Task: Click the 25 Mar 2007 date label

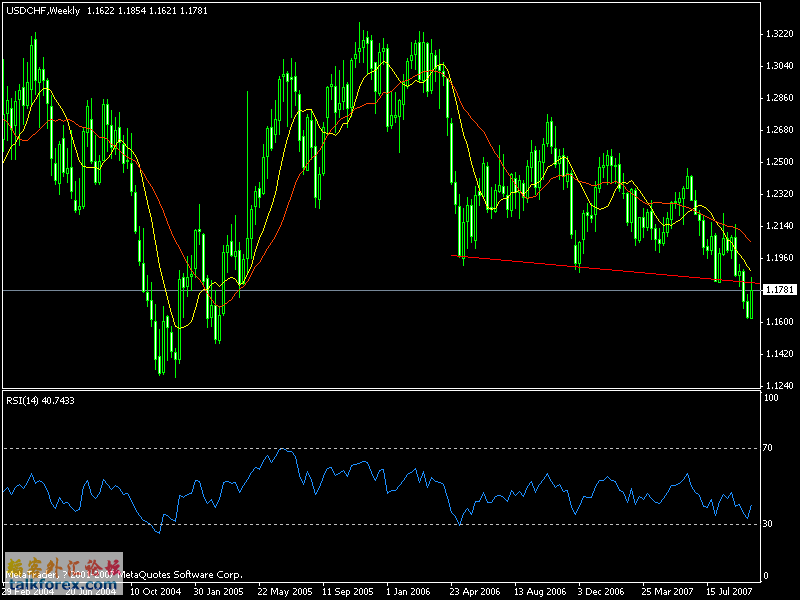Action: [x=668, y=591]
